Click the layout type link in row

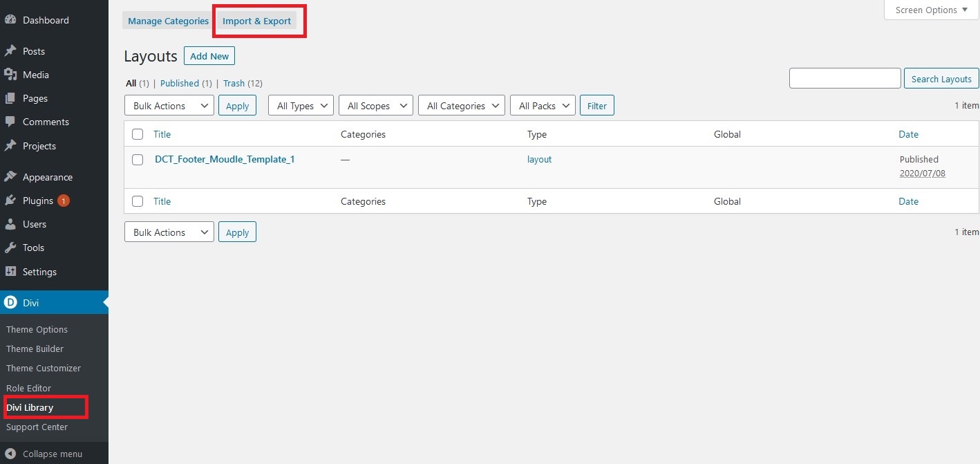tap(540, 159)
